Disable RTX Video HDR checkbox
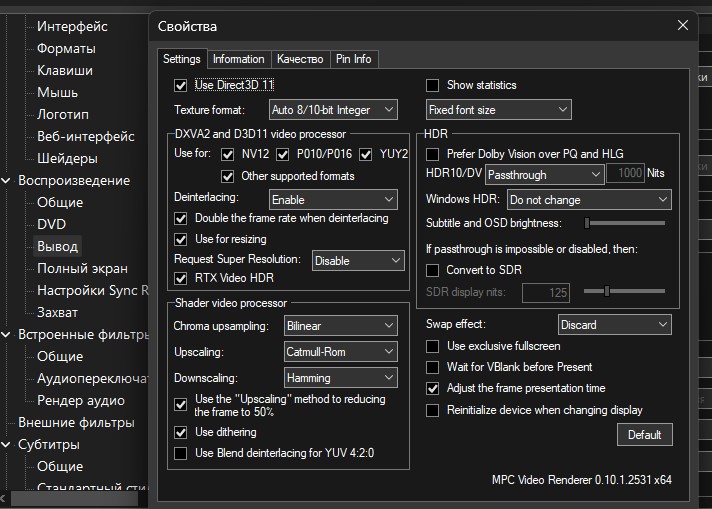712x509 pixels. [x=181, y=278]
